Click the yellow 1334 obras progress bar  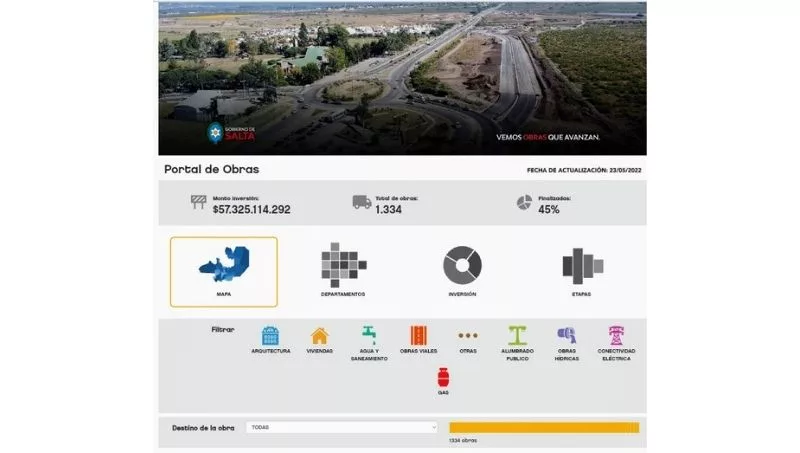click(x=543, y=427)
